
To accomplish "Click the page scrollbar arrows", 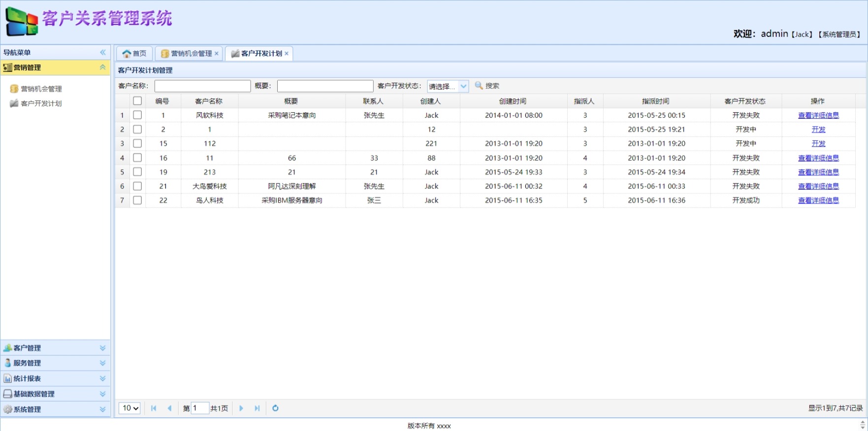I will pyautogui.click(x=863, y=425).
